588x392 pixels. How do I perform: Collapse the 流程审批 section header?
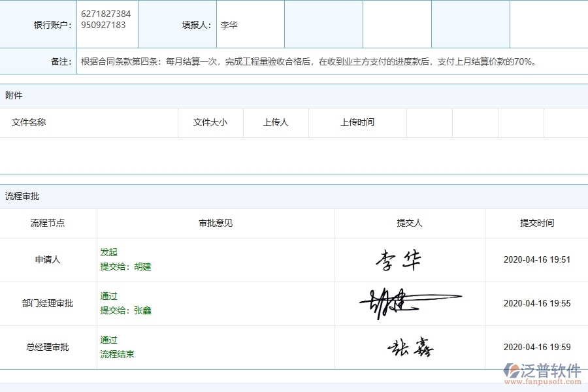coord(16,195)
